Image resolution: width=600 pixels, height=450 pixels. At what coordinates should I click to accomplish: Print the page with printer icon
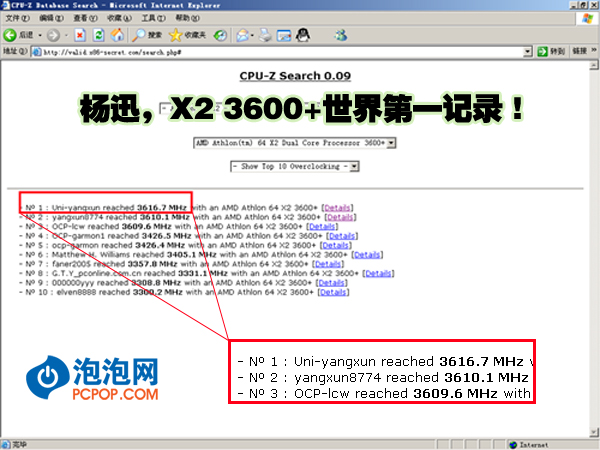265,35
